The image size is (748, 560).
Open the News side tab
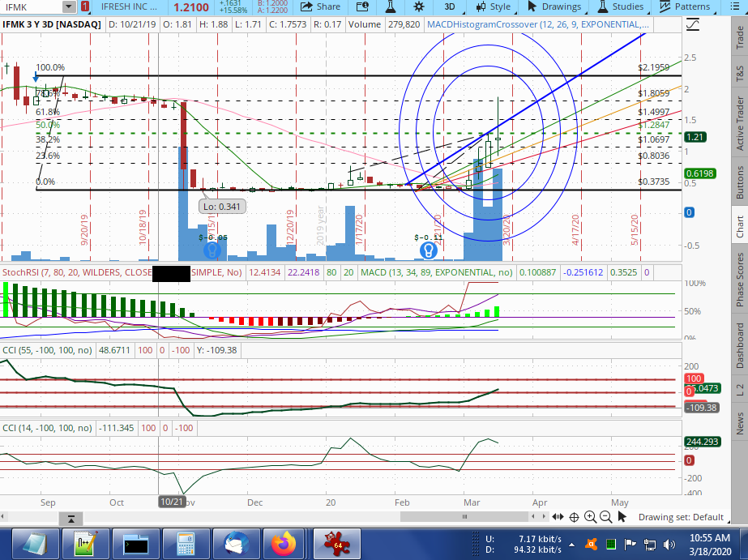click(x=739, y=421)
